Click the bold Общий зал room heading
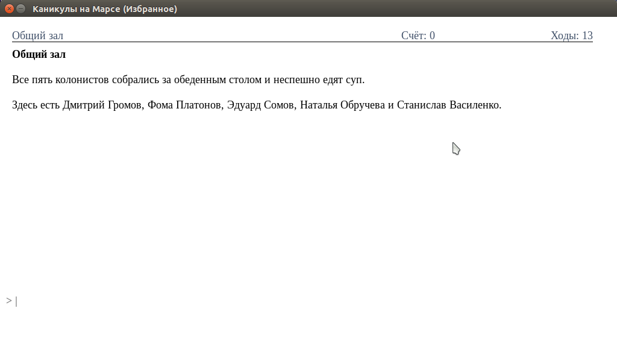617x364 pixels. click(x=39, y=55)
